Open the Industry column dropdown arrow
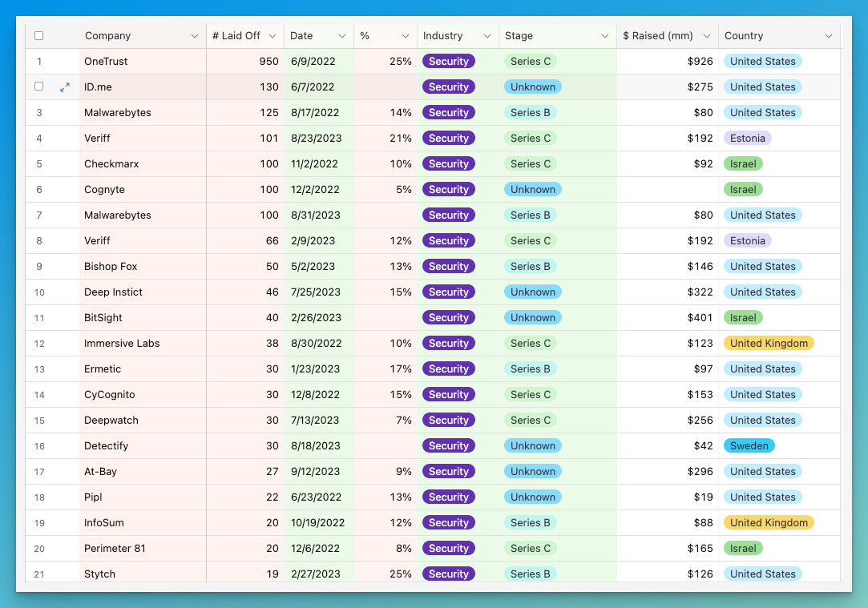Image resolution: width=868 pixels, height=608 pixels. [487, 36]
